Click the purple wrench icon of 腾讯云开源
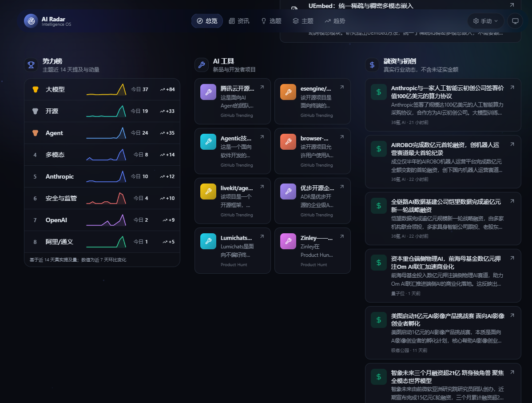Screen dimensions: 532x403 coord(208,92)
